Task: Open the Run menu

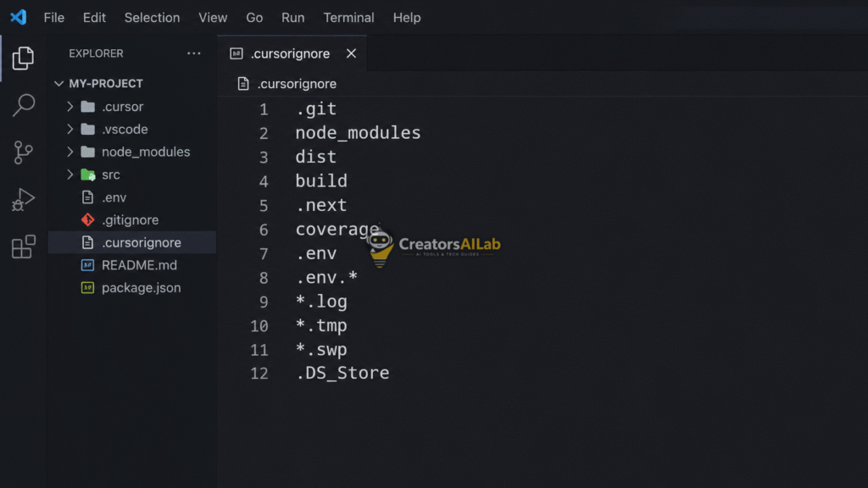Action: click(292, 18)
